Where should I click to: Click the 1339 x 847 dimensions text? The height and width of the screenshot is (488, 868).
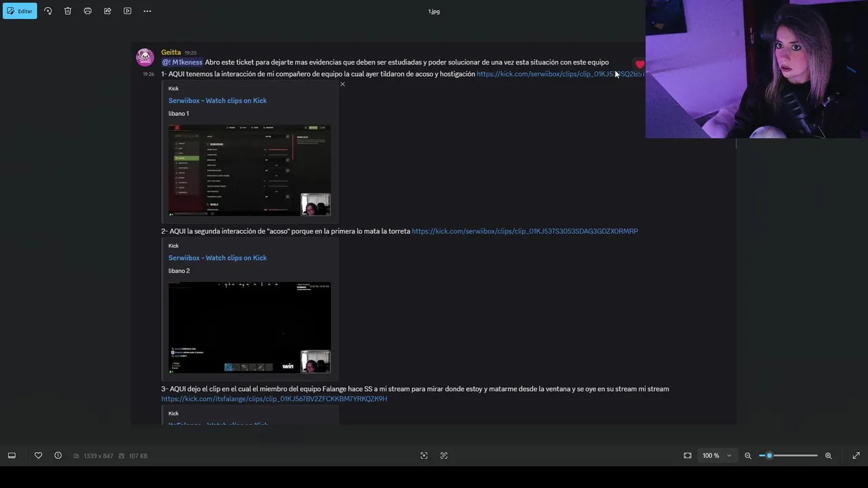point(98,456)
